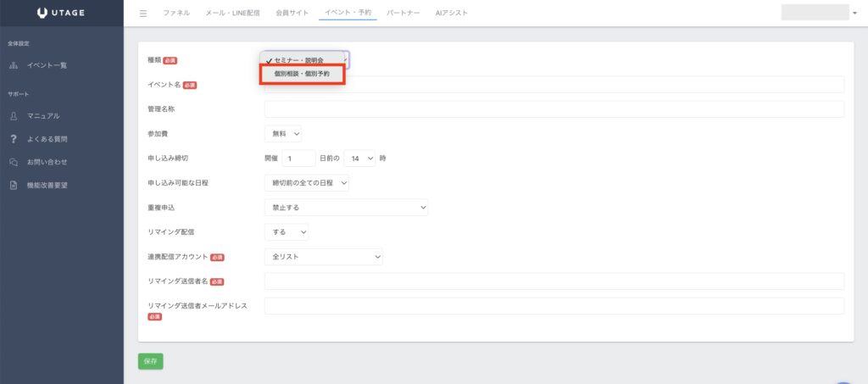The width and height of the screenshot is (868, 384).
Task: Expand the 連携配信アカウント 全リスト dropdown
Action: tap(323, 257)
